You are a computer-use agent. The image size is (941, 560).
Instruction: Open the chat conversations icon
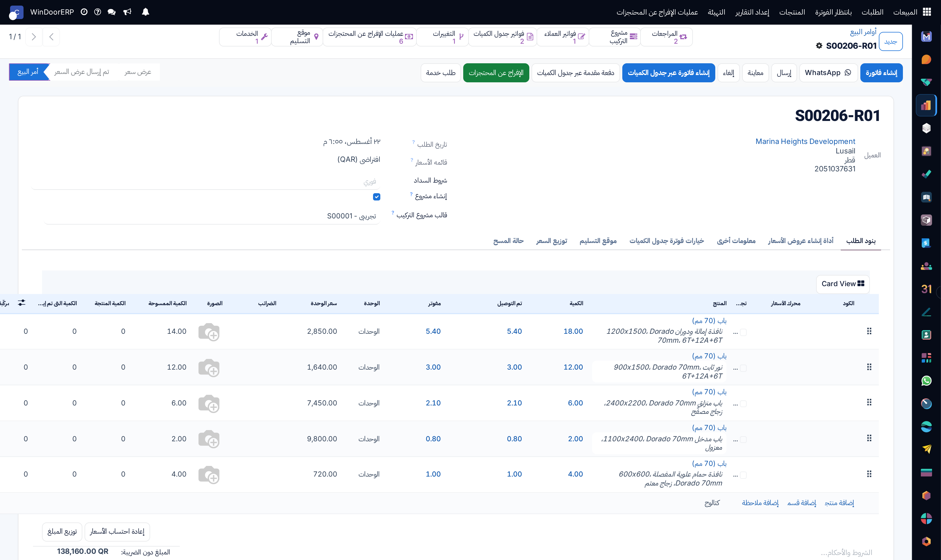pyautogui.click(x=111, y=12)
